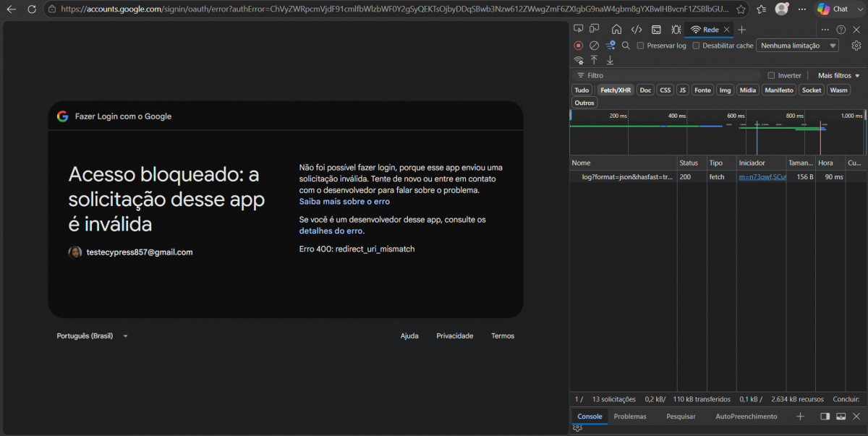868x436 pixels.
Task: Toggle the network filter bar icon
Action: (610, 46)
